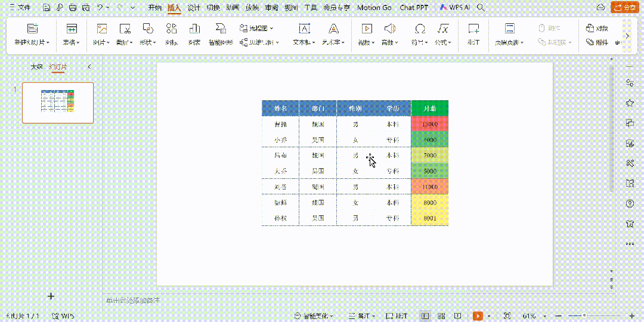Open the 新建幻灯片 dropdown
The image size is (644, 322).
(x=32, y=42)
